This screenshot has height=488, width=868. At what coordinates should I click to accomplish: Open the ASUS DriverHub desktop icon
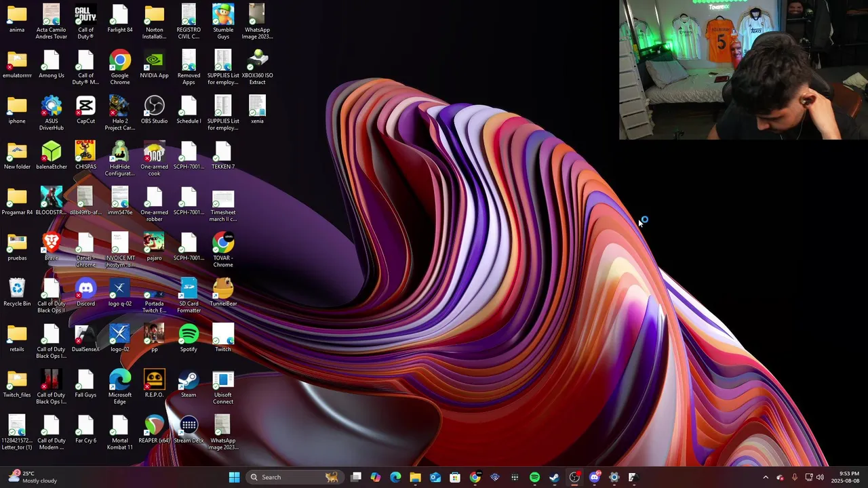[x=52, y=113]
